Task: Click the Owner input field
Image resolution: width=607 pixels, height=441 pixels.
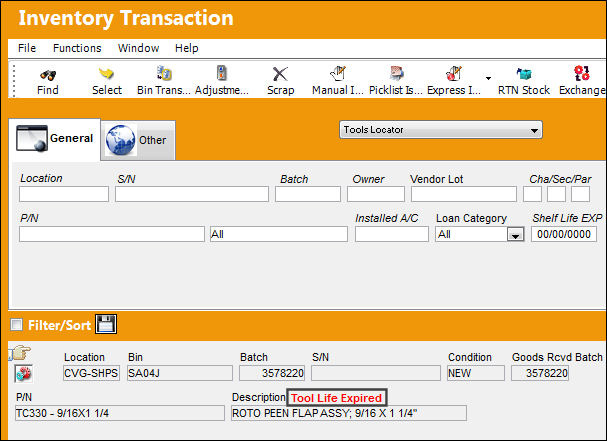Action: tap(376, 194)
